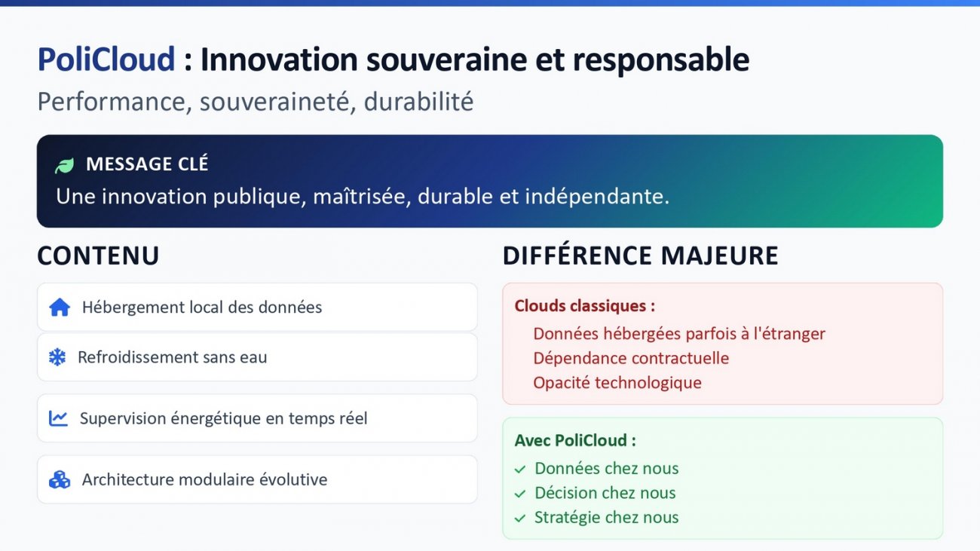980x551 pixels.
Task: Click the DIFFÉRENCE MAJEURE section heading
Action: (x=641, y=256)
